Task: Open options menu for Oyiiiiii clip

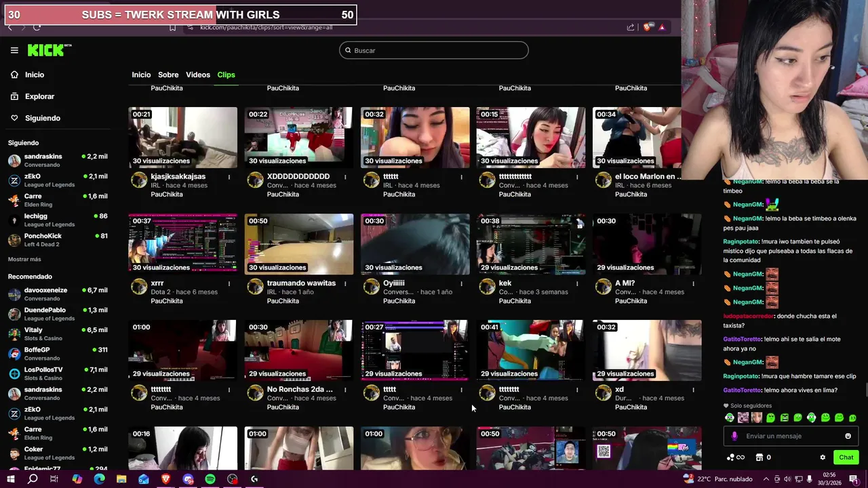Action: pos(461,283)
